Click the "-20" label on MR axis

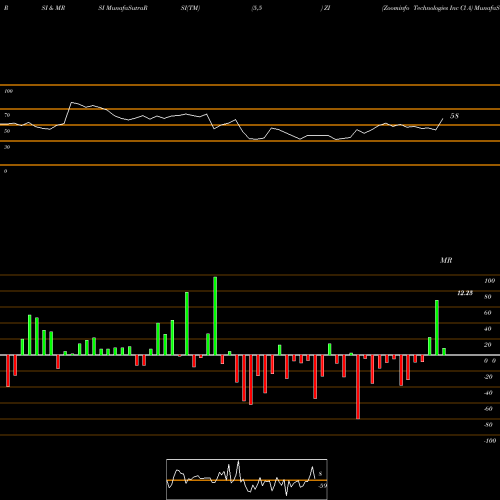[x=488, y=377]
